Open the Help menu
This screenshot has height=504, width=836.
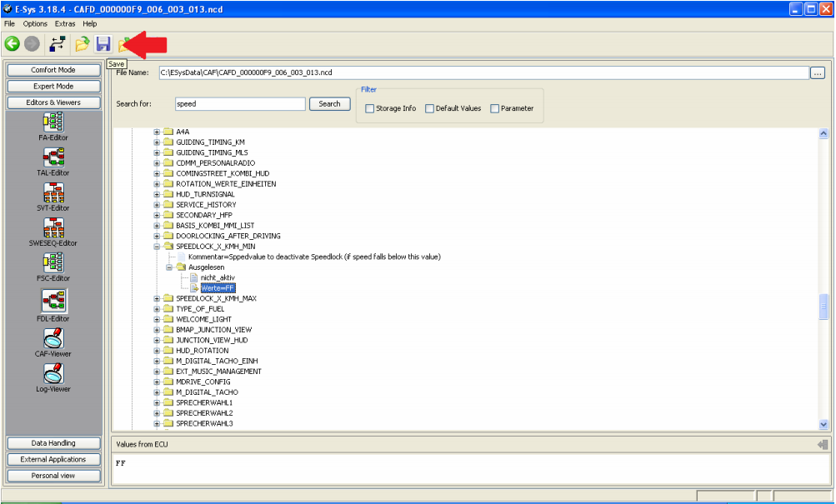pyautogui.click(x=89, y=23)
